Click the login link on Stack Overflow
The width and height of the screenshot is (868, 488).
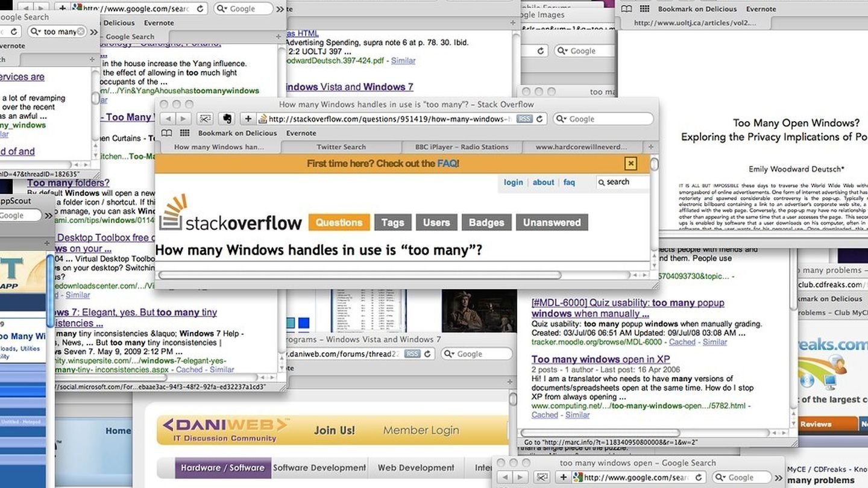[x=514, y=182]
